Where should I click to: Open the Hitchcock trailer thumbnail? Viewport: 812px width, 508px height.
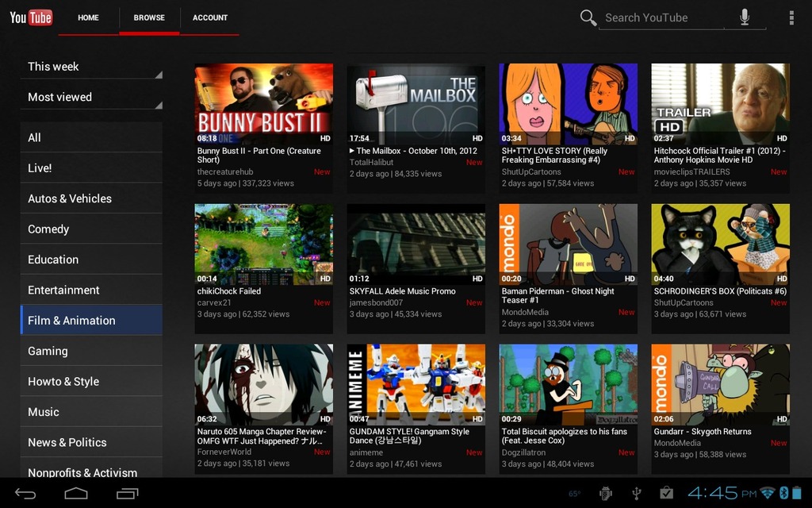(720, 104)
